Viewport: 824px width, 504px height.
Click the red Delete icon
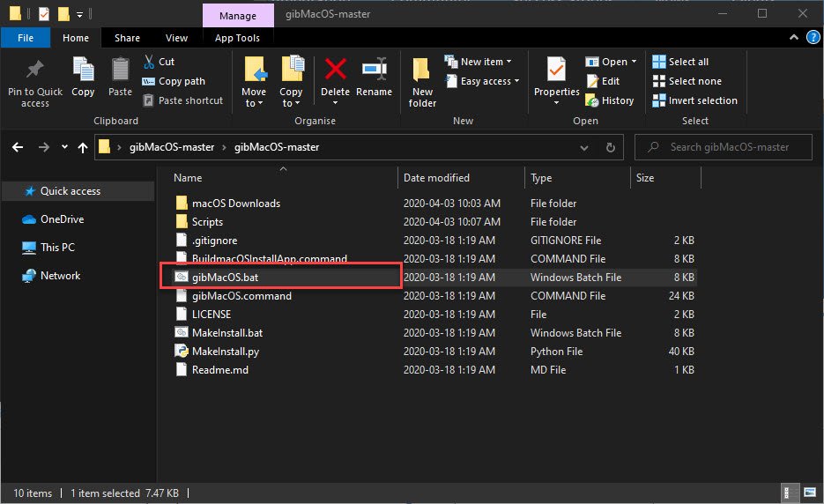coord(335,69)
